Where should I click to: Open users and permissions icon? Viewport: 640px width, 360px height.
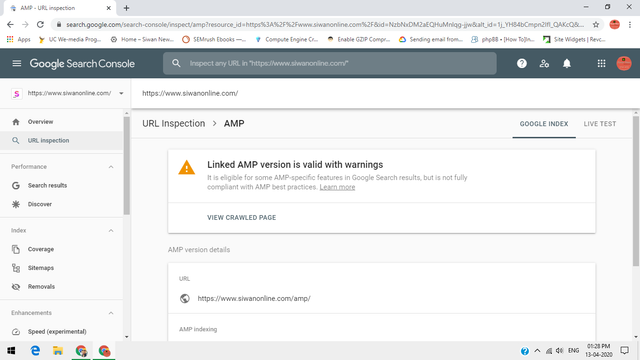tap(544, 63)
